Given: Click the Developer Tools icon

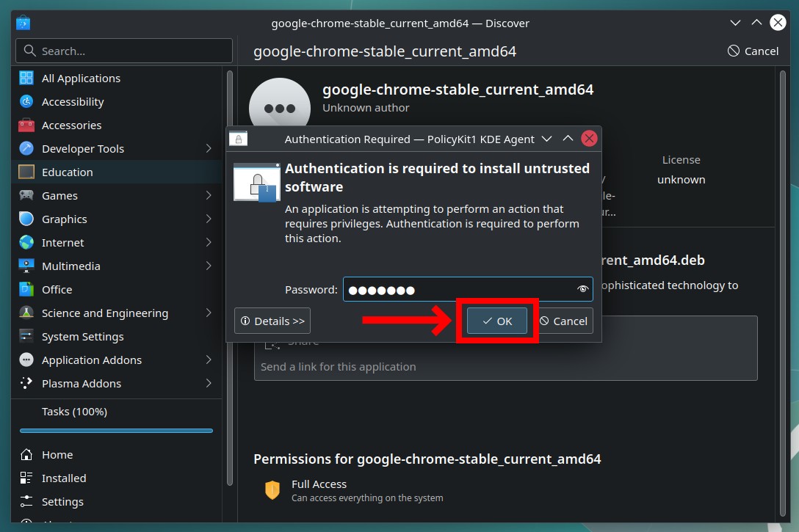Looking at the screenshot, I should pos(26,148).
